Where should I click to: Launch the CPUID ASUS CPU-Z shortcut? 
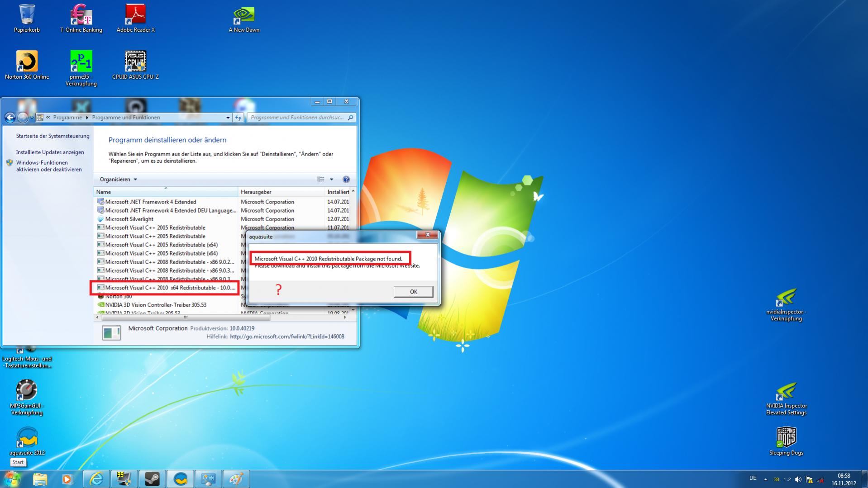point(135,65)
